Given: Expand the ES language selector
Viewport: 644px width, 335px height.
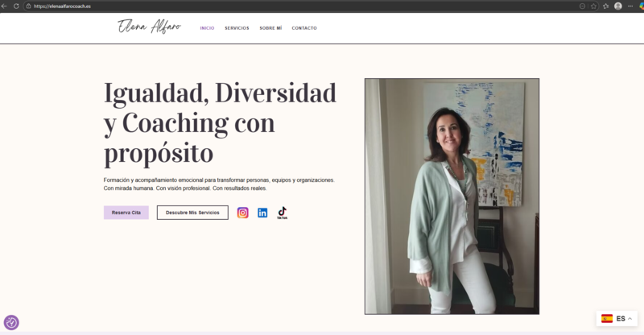Looking at the screenshot, I should pyautogui.click(x=617, y=319).
